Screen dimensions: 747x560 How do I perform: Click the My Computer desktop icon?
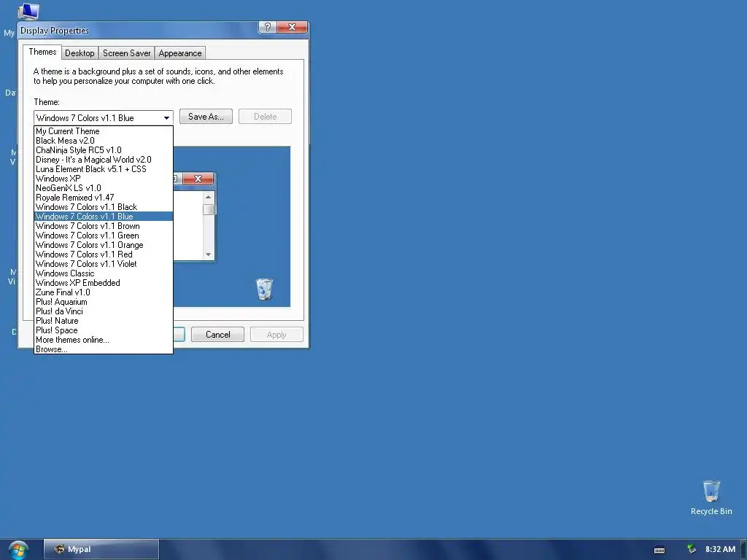28,10
